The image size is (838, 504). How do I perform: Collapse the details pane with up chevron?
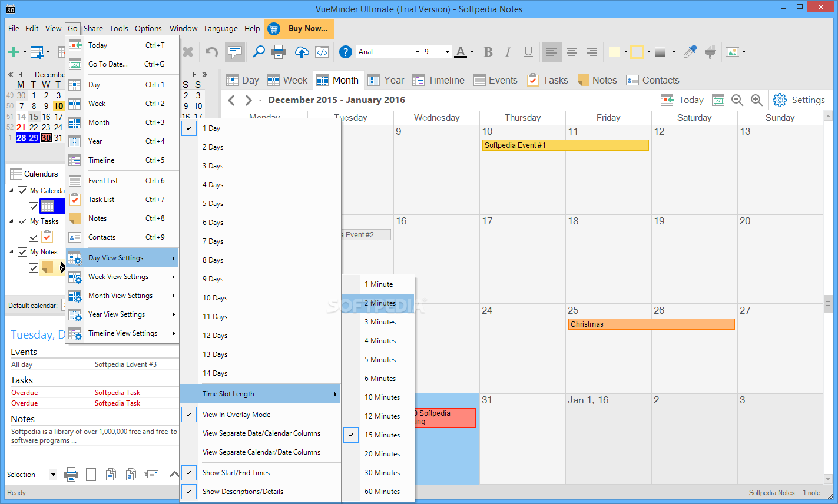(174, 474)
